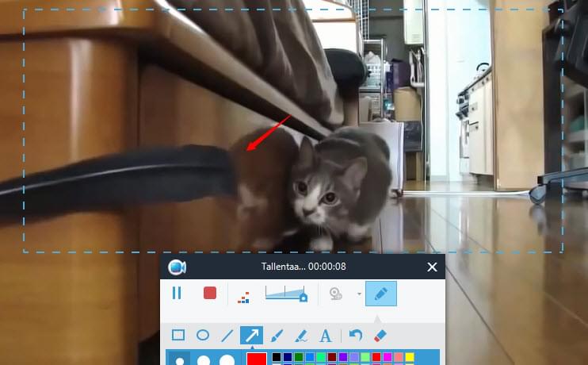The height and width of the screenshot is (365, 588).
Task: Click the audio level bars icon
Action: (244, 296)
